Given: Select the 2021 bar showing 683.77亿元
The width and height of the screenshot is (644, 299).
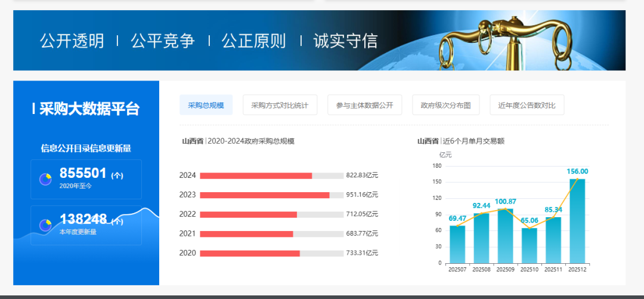Looking at the screenshot, I should pos(246,234).
